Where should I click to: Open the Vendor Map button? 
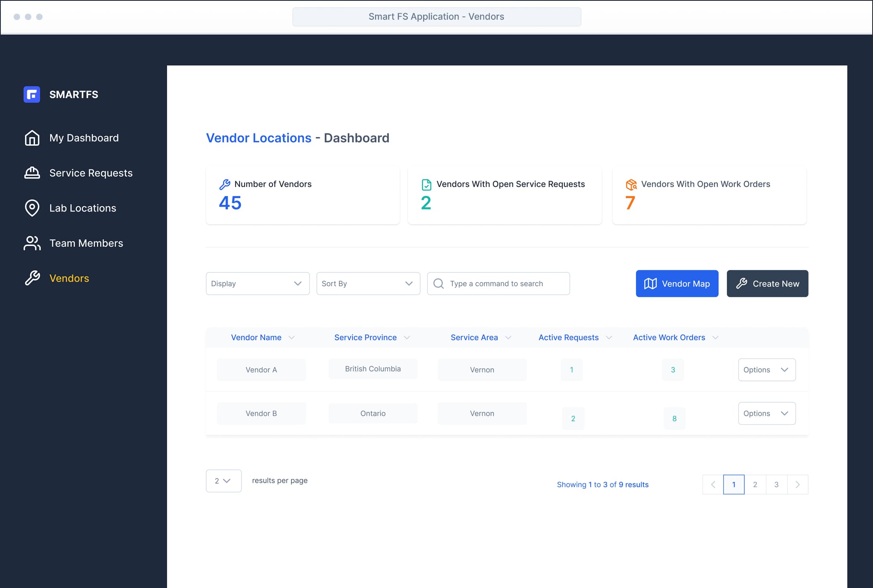tap(677, 284)
